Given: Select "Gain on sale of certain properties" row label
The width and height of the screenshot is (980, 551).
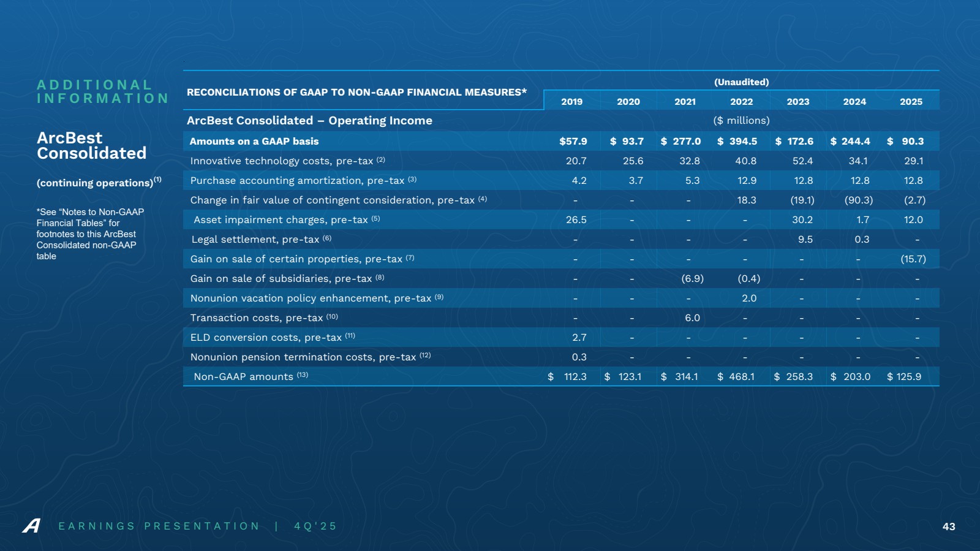Looking at the screenshot, I should (303, 259).
